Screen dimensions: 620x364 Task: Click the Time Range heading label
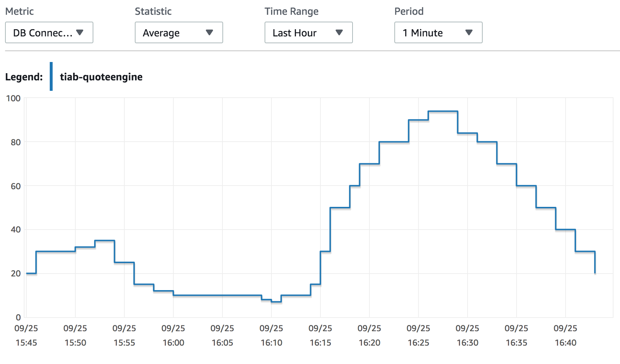[292, 12]
